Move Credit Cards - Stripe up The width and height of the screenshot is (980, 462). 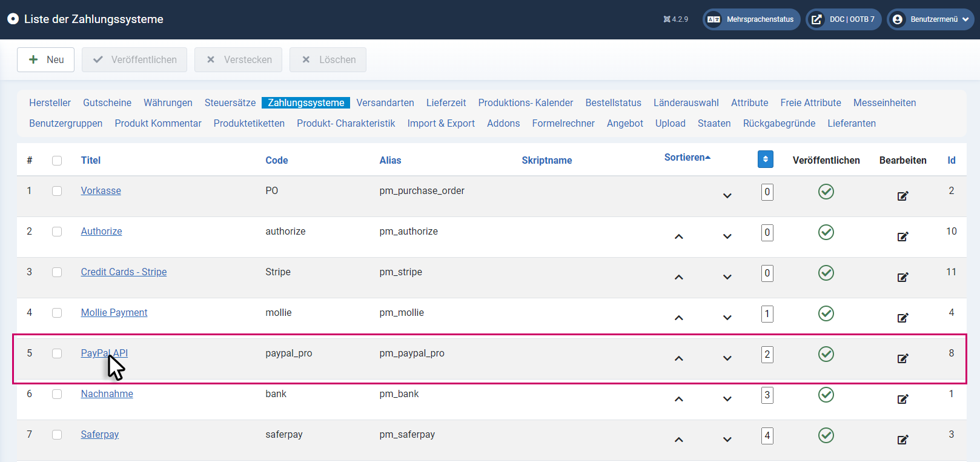679,277
